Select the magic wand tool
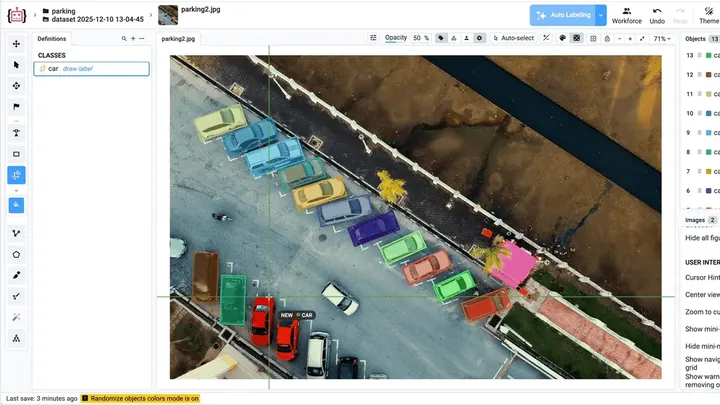The height and width of the screenshot is (405, 720). (x=17, y=317)
